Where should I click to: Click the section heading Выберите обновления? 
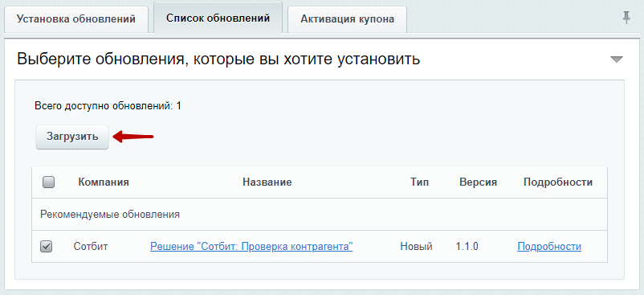pos(218,59)
